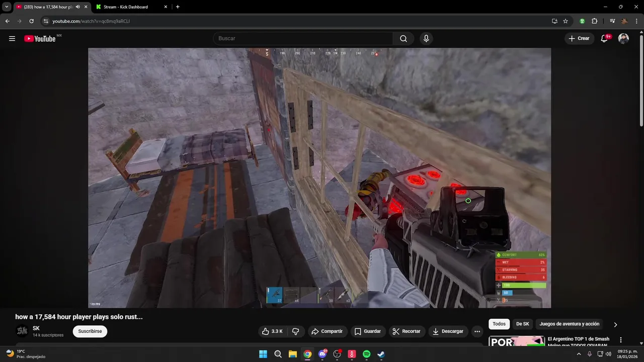Dislike the video with thumbs down

296,331
